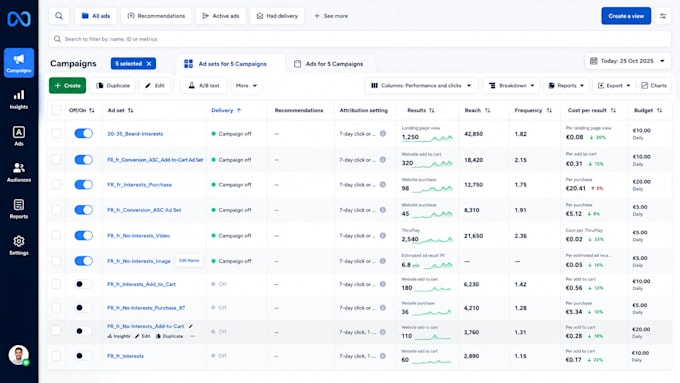680x383 pixels.
Task: Click the Create a view button
Action: tap(626, 16)
